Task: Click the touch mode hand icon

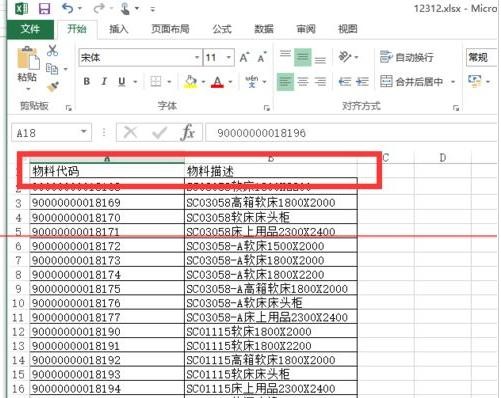Action: [125, 8]
